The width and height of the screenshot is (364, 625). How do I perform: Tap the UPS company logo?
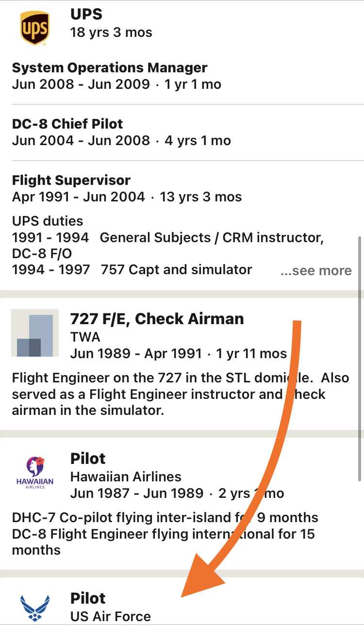pos(34,29)
